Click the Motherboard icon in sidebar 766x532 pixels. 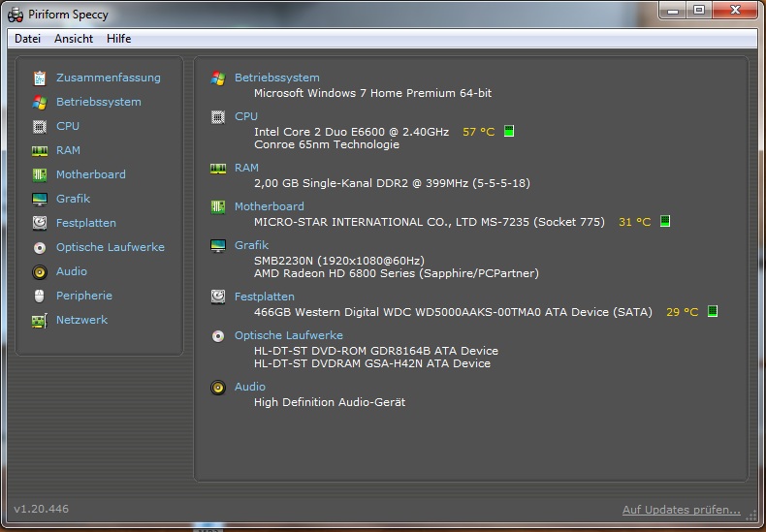[x=40, y=174]
